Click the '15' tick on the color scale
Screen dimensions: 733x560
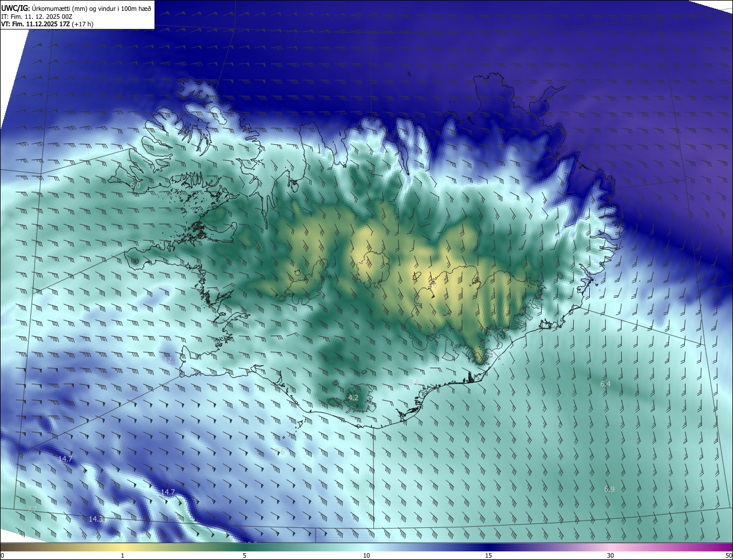(488, 556)
